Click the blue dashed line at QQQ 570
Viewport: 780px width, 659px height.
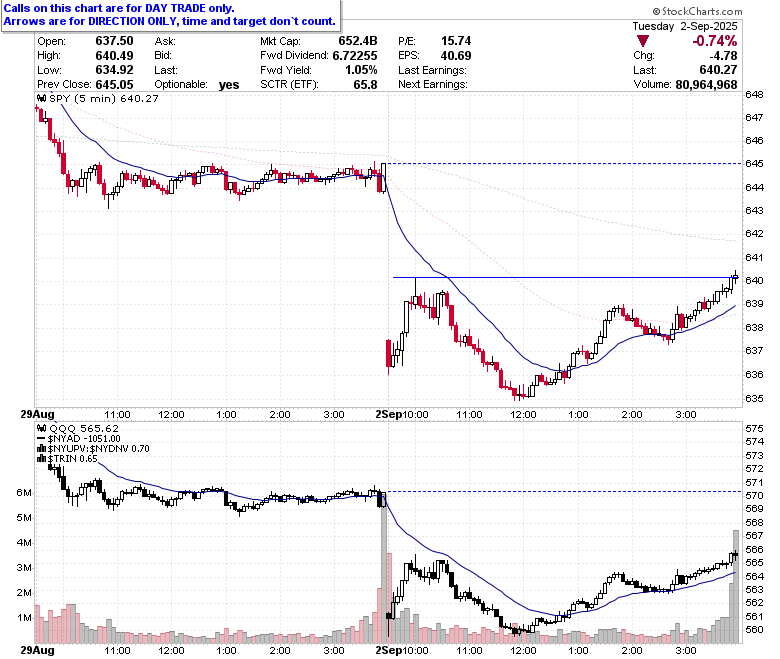point(564,492)
